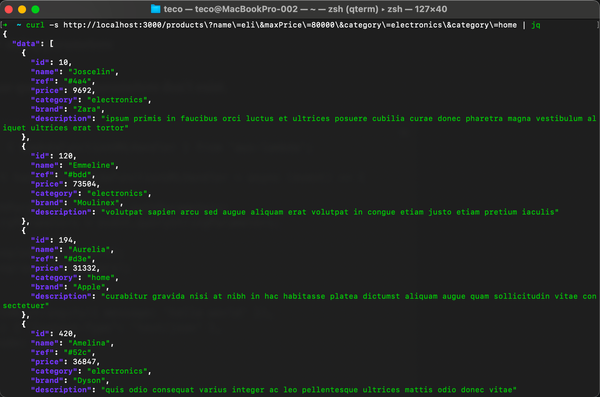Click the red close window button
The width and height of the screenshot is (600, 397).
pos(9,9)
